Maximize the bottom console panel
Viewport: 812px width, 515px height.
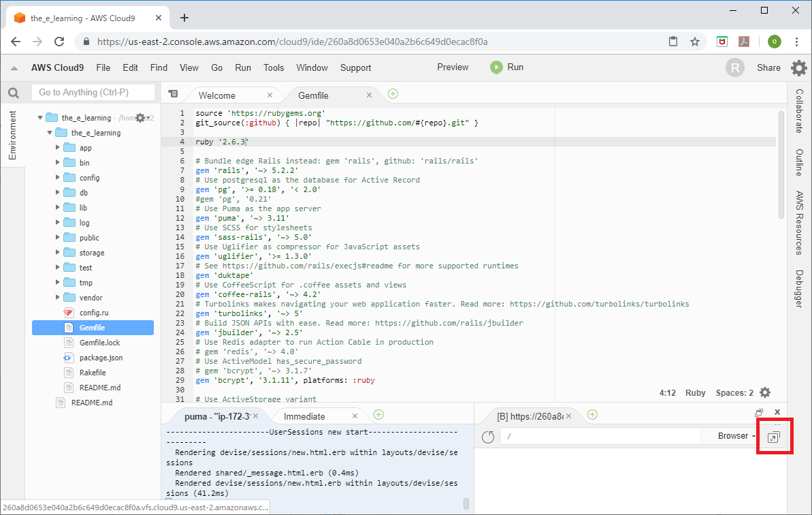759,413
